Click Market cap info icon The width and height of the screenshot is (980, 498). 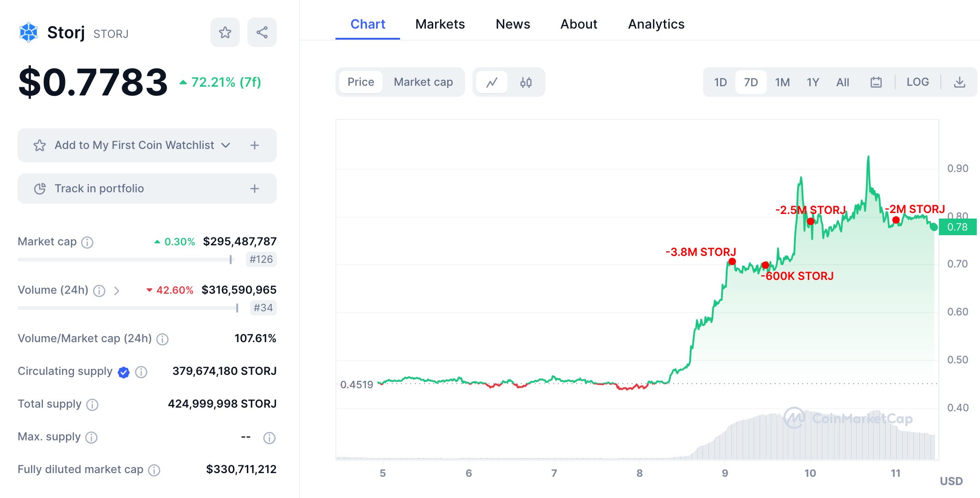click(x=87, y=242)
